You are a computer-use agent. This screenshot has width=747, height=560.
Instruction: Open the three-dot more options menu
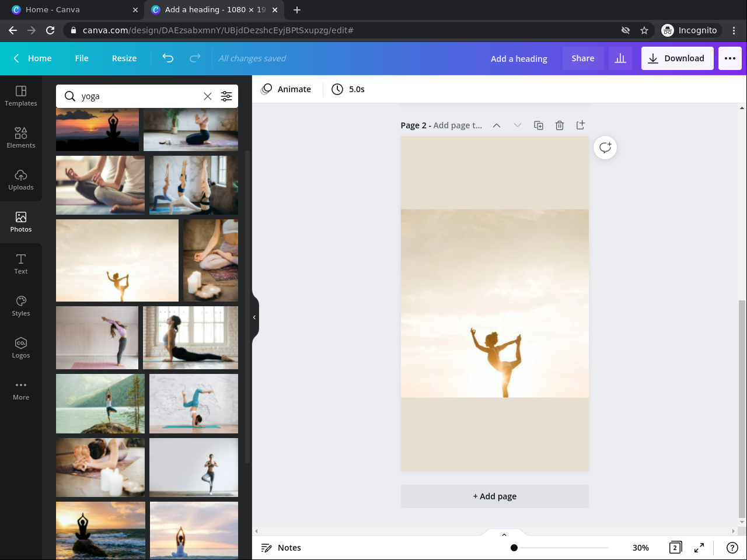(x=730, y=58)
